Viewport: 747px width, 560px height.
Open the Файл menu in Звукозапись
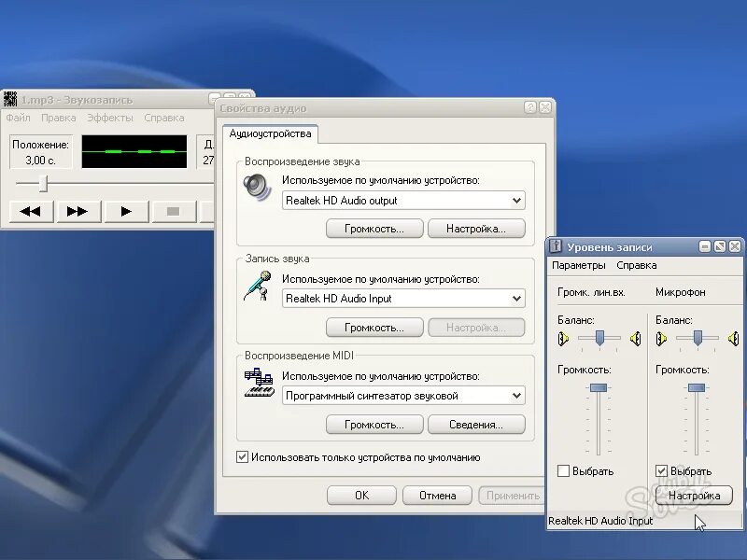(x=18, y=118)
